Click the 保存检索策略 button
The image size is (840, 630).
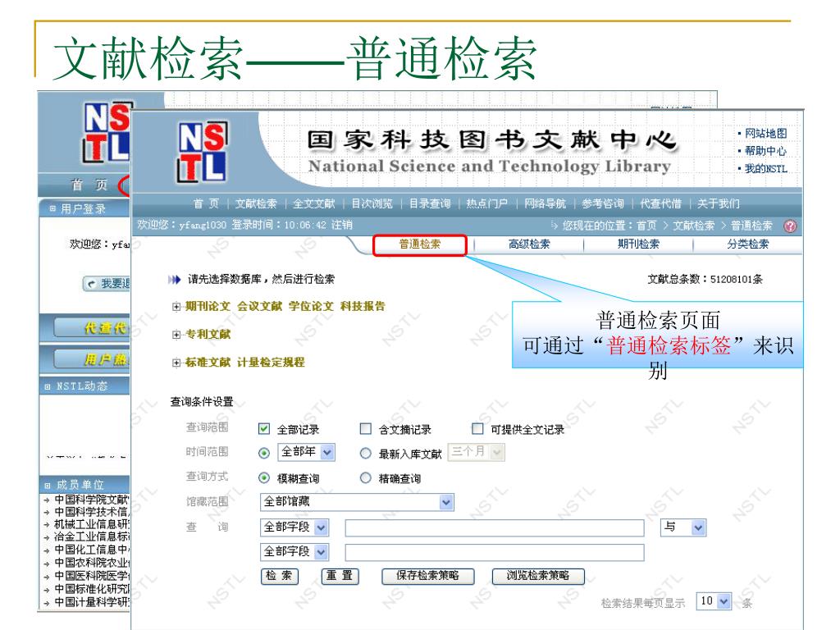tap(427, 576)
